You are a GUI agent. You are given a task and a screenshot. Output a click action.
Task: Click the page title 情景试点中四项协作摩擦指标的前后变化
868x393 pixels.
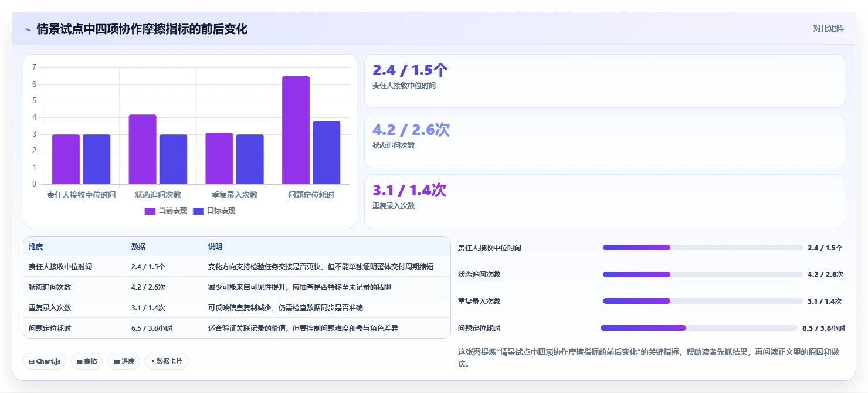click(x=142, y=29)
